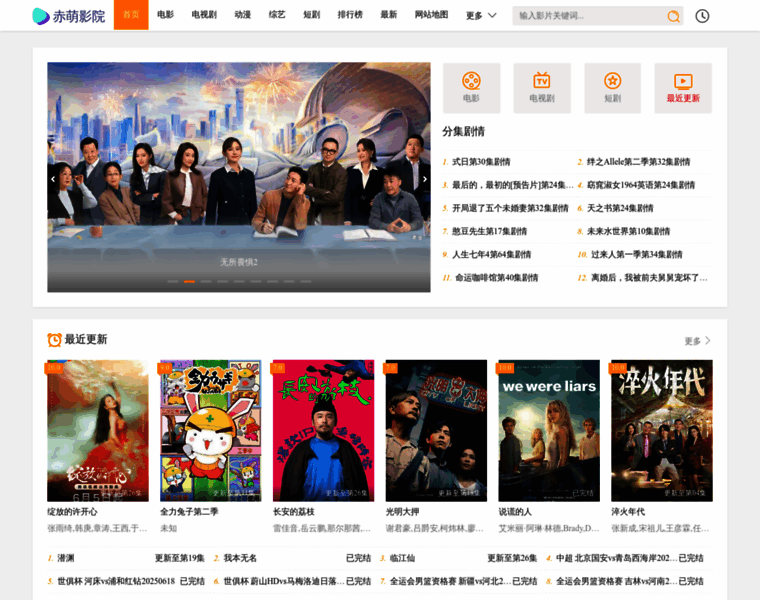Open 光明大押 poster

[436, 430]
